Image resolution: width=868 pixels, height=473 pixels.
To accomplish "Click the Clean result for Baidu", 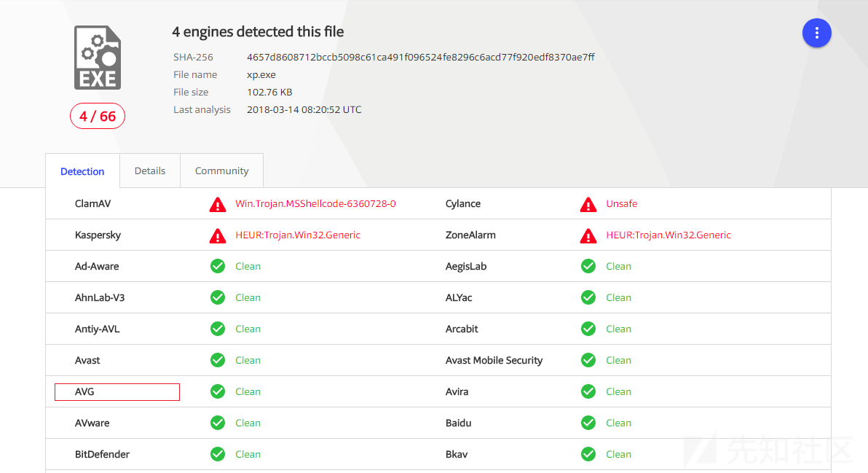I will click(x=618, y=423).
